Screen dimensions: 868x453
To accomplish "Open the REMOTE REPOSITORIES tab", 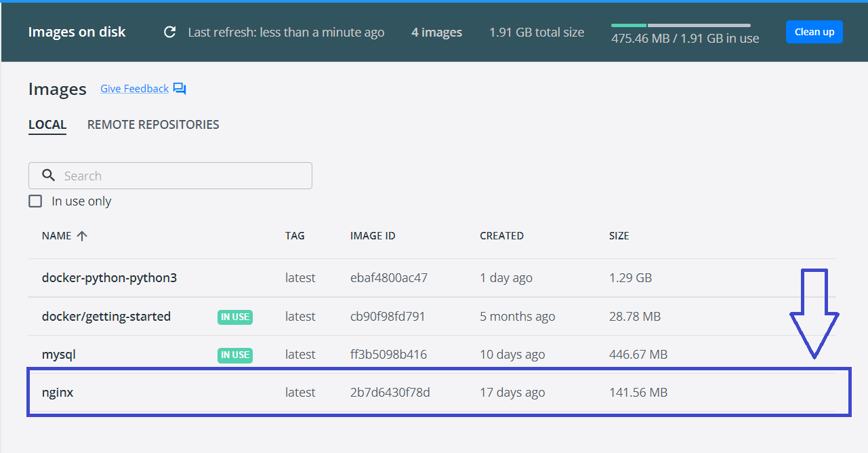I will 153,125.
